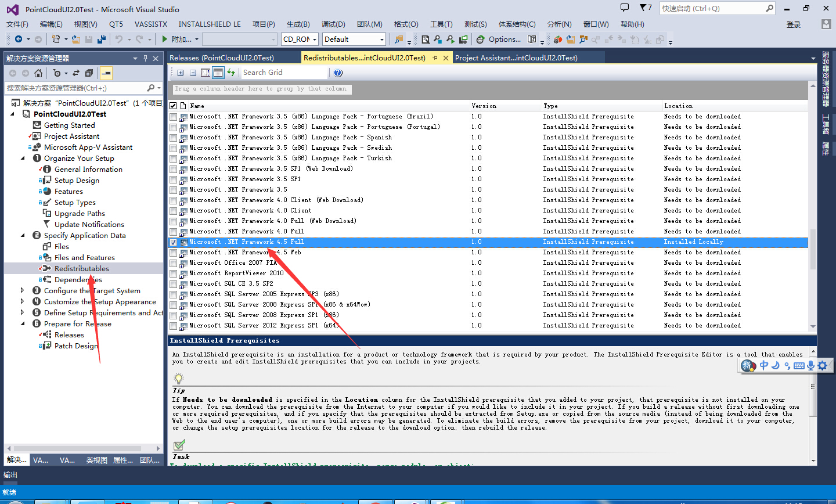The height and width of the screenshot is (504, 836).
Task: Open the 工具(T) menu
Action: [441, 24]
